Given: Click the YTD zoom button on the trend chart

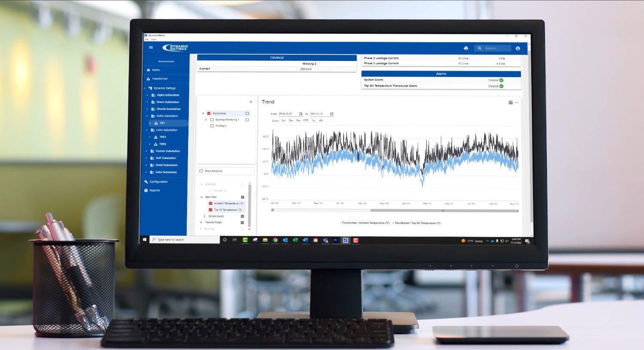Looking at the screenshot, I should click(305, 121).
